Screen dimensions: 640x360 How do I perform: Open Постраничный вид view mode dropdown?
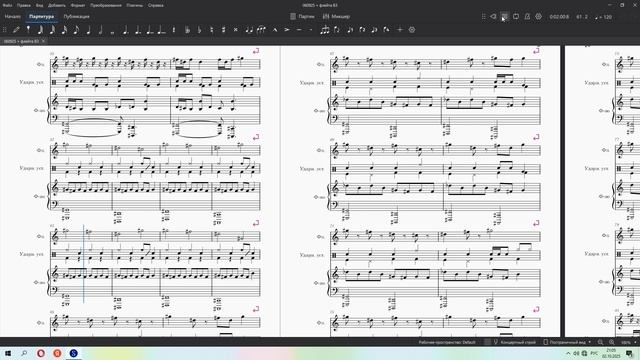coord(567,342)
